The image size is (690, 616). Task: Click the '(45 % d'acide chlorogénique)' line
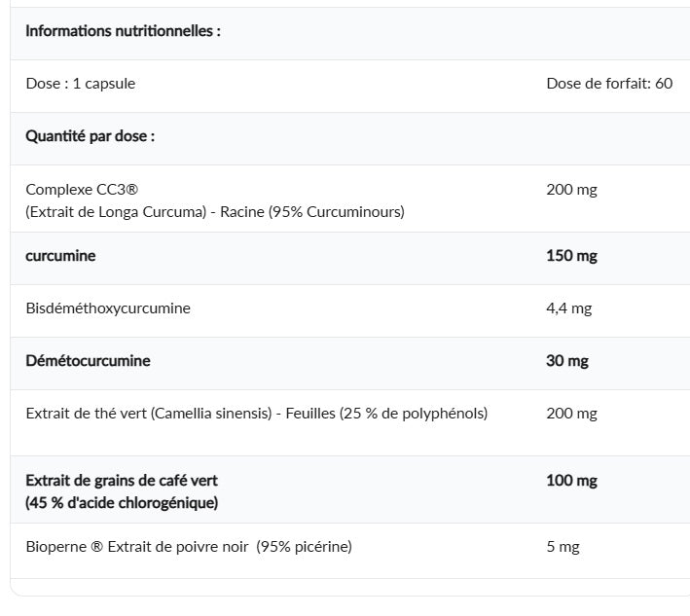pos(122,503)
